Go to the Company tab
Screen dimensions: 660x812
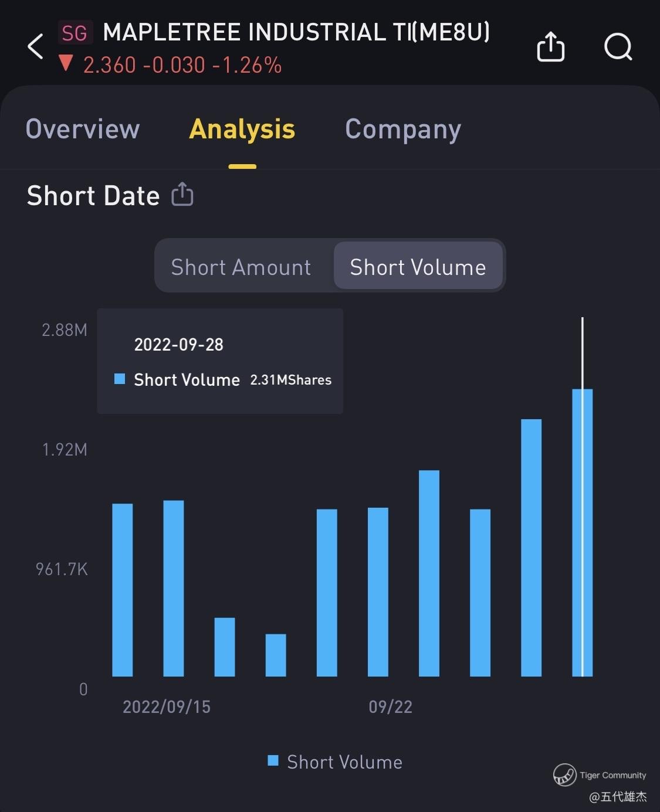403,129
